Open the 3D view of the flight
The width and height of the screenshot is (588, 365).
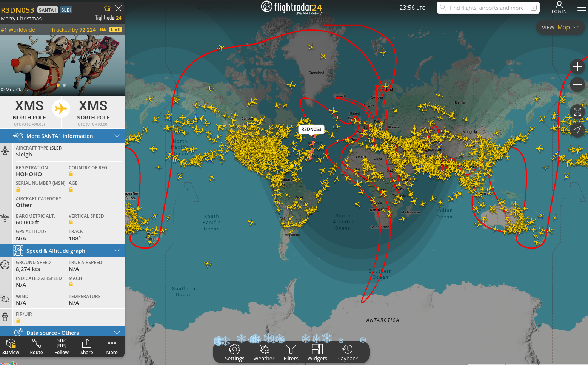tap(11, 346)
